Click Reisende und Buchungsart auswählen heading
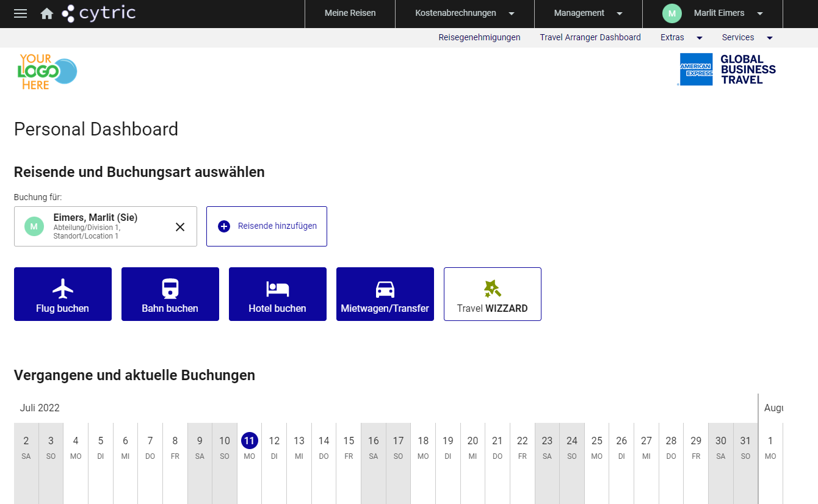This screenshot has height=504, width=818. pos(139,172)
